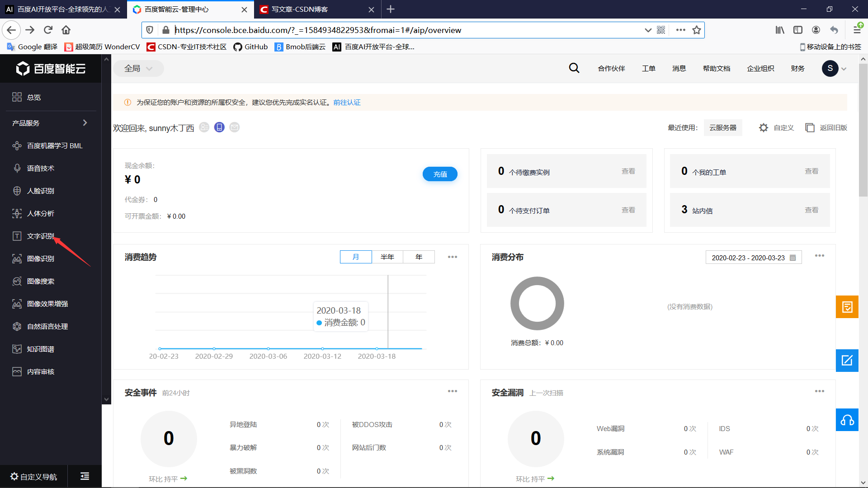Collapse the sidebar with the bottom toggle
This screenshot has height=488, width=868.
[x=84, y=476]
